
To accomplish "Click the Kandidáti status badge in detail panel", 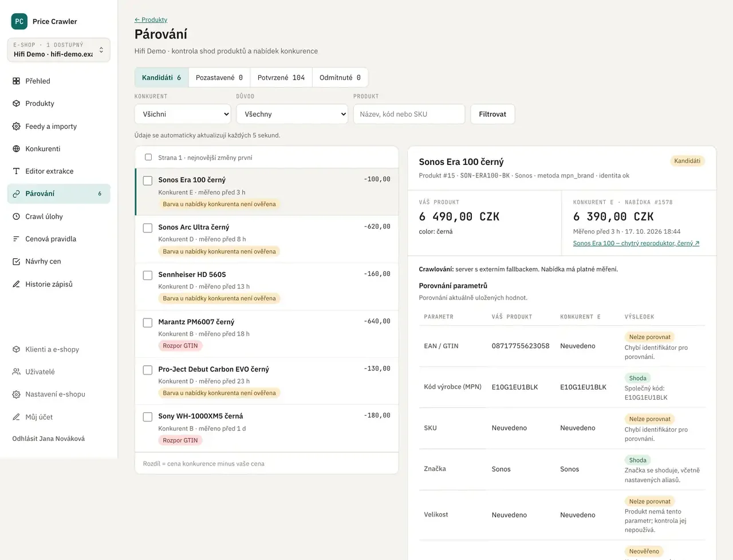I will pos(687,161).
